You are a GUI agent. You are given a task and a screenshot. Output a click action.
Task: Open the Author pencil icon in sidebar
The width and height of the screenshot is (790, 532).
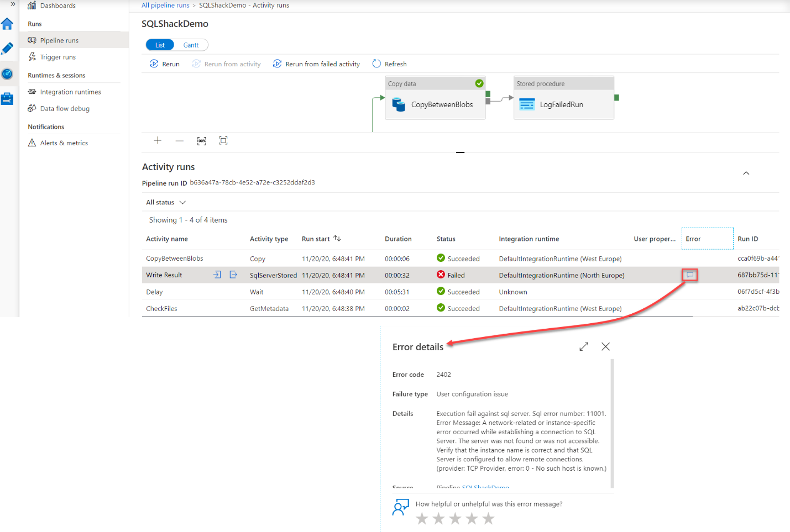tap(7, 49)
